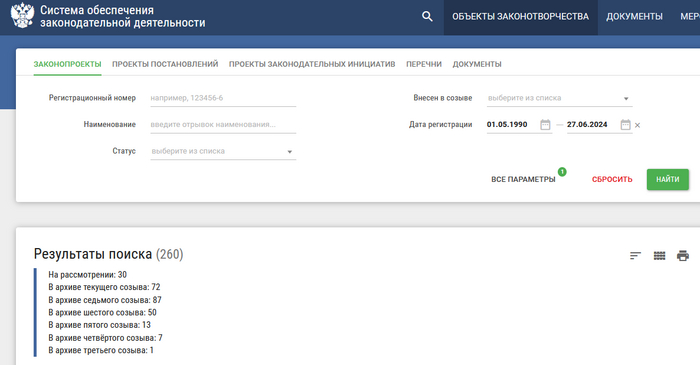Open Документы in the top navigation
This screenshot has width=700, height=365.
tap(634, 17)
